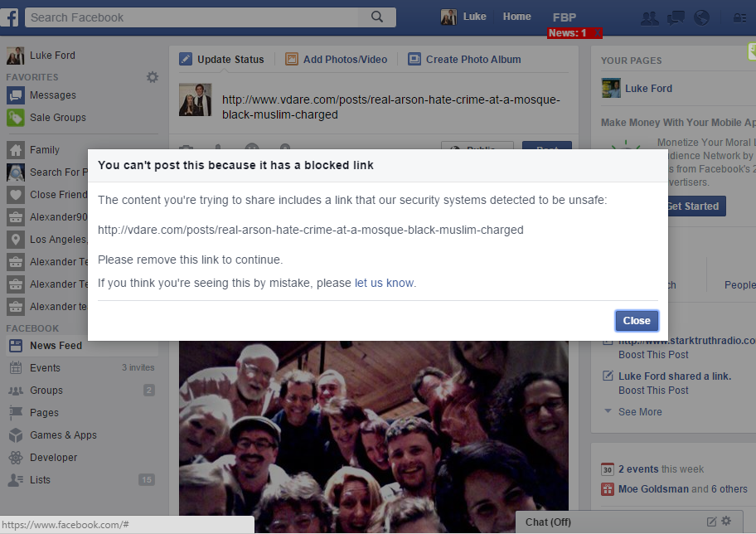The image size is (756, 534).
Task: Click the Facebook logo icon
Action: [9, 17]
